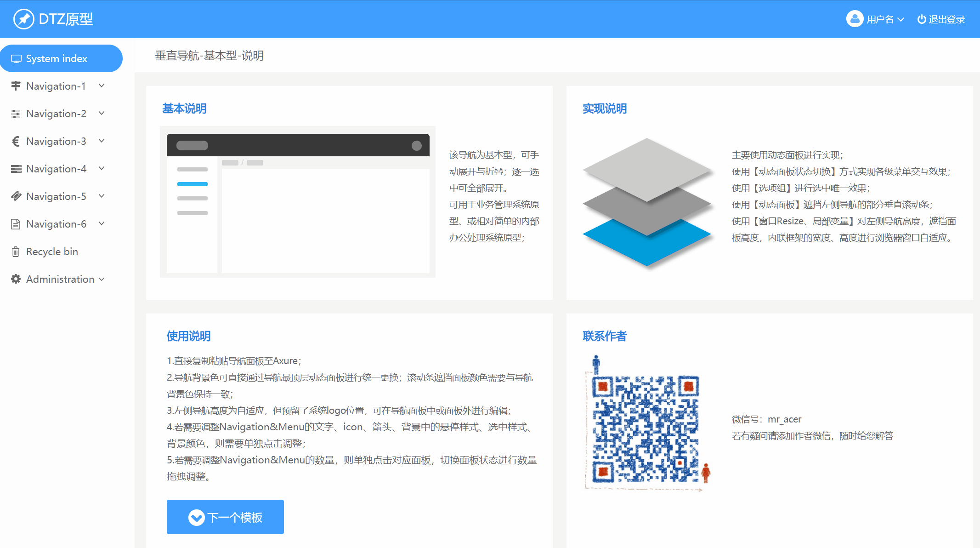The image size is (980, 548).
Task: Click the 用户名 label in header
Action: tap(880, 19)
